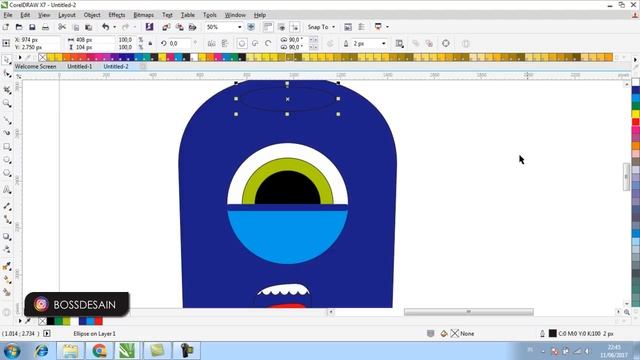Click the Open file icon
This screenshot has height=360, width=640.
click(19, 27)
